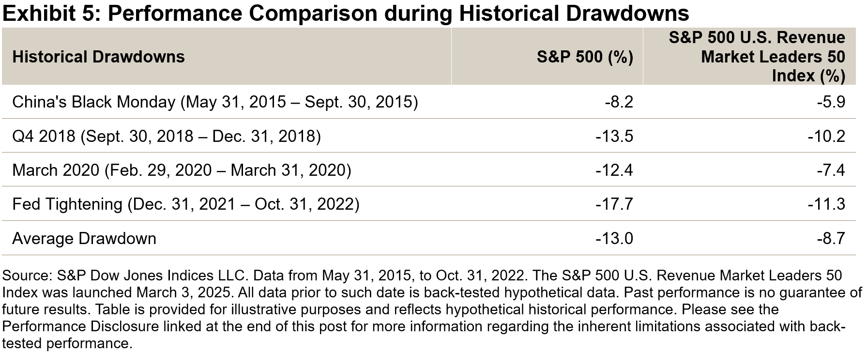This screenshot has width=868, height=354.
Task: Select the Average Drawdown row label
Action: (84, 239)
